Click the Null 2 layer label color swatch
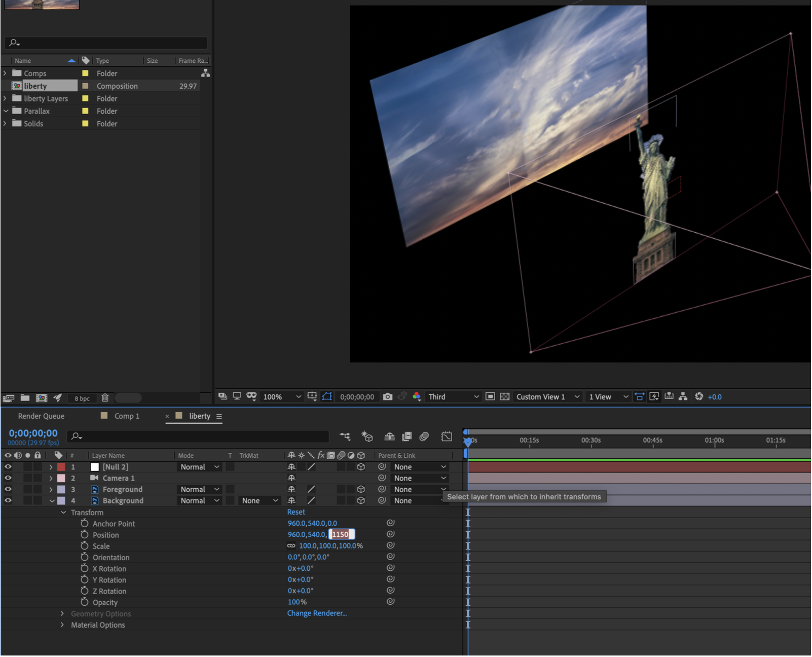The width and height of the screenshot is (812, 657). click(x=61, y=467)
